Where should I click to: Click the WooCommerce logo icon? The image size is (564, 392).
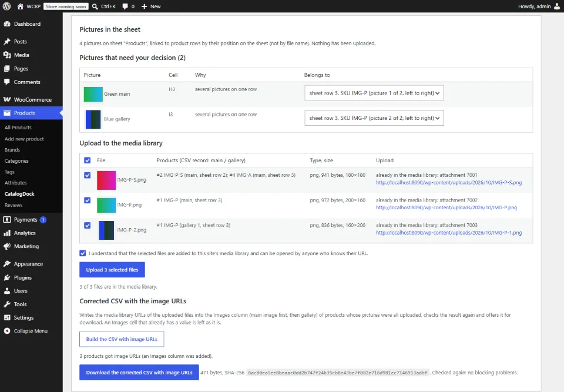7,99
